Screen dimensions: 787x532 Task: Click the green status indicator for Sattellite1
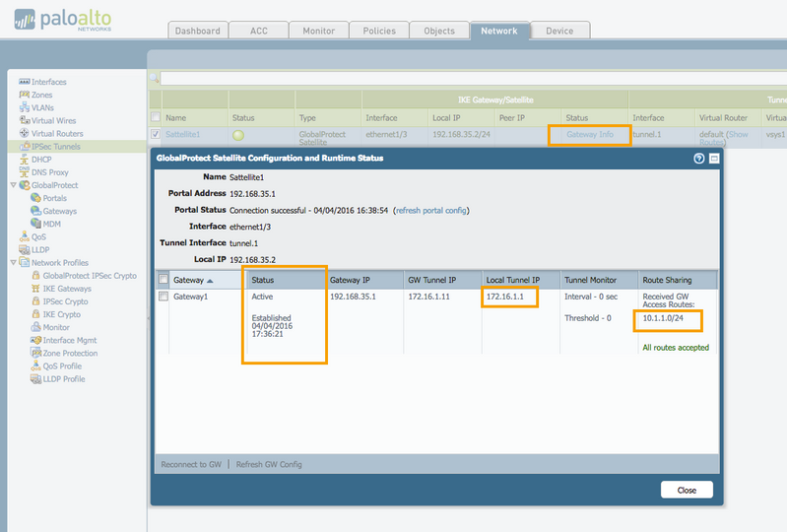pyautogui.click(x=237, y=135)
